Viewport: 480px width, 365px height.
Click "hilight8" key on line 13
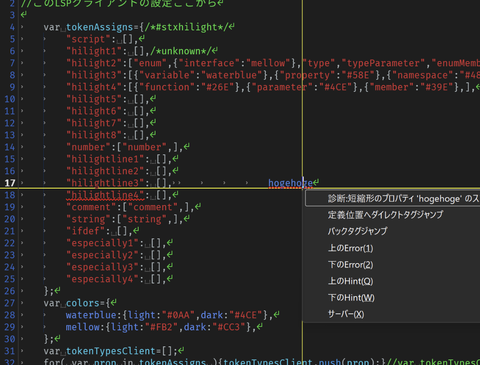tap(94, 135)
